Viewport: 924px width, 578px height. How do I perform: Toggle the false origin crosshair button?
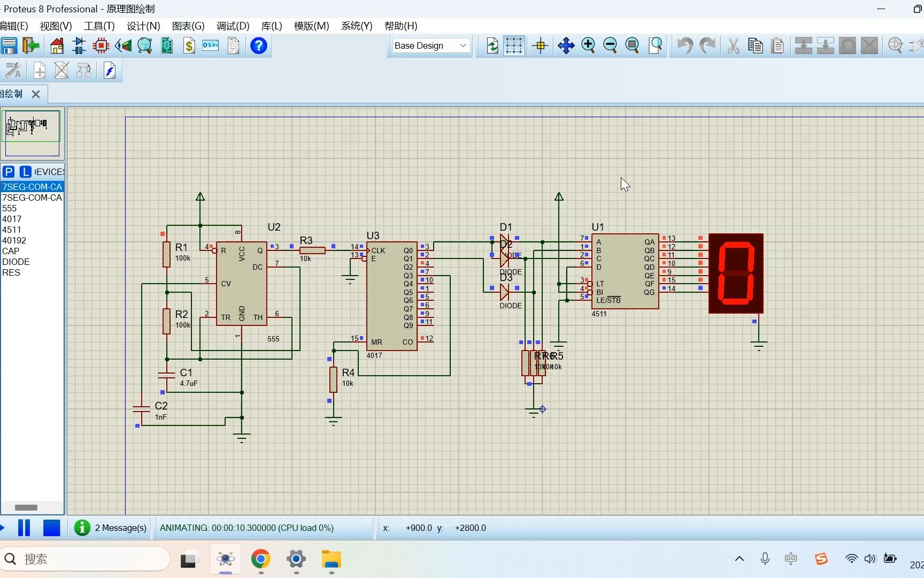pos(540,45)
